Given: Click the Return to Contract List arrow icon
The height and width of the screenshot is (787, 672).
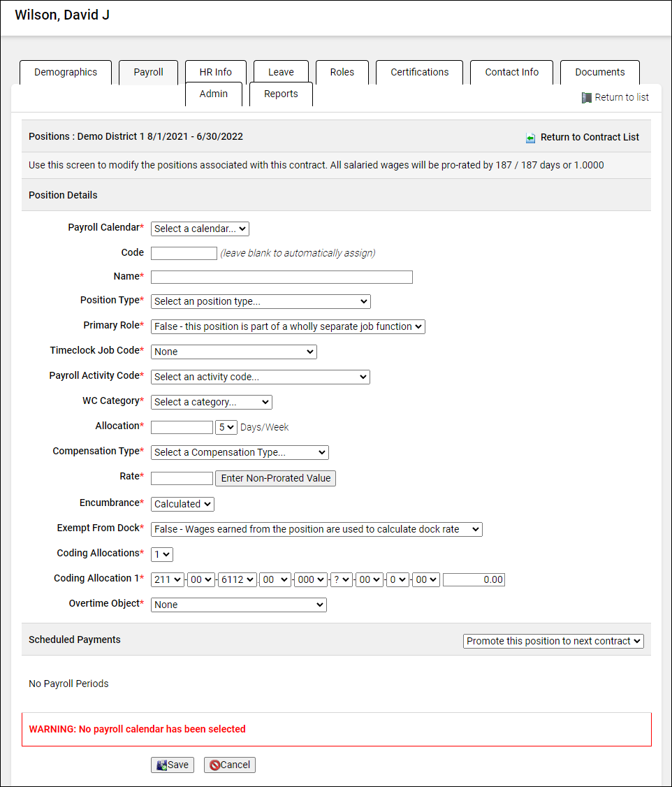Looking at the screenshot, I should click(531, 138).
